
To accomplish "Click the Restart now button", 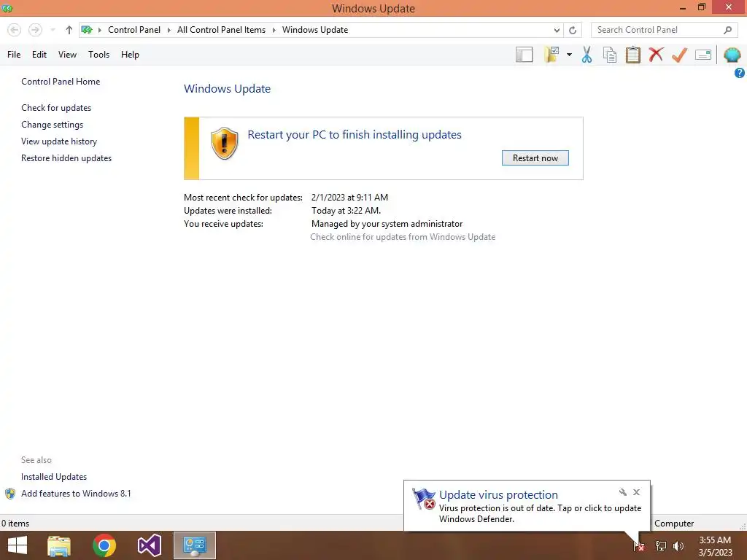I will coord(535,158).
